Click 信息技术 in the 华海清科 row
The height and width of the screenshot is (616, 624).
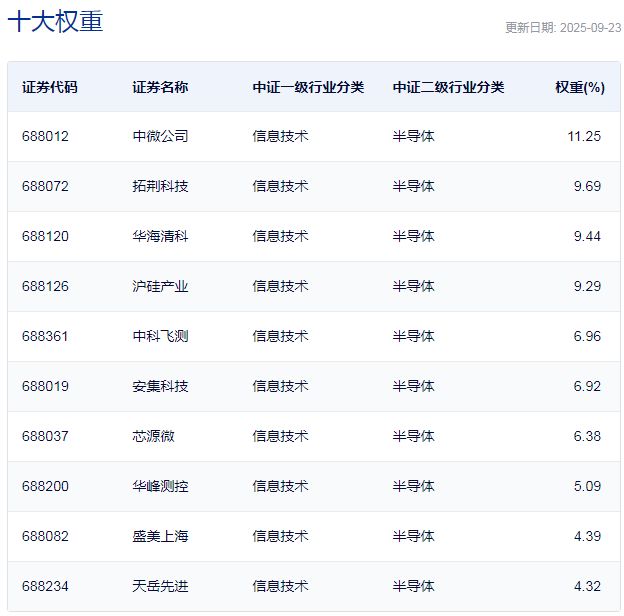281,236
